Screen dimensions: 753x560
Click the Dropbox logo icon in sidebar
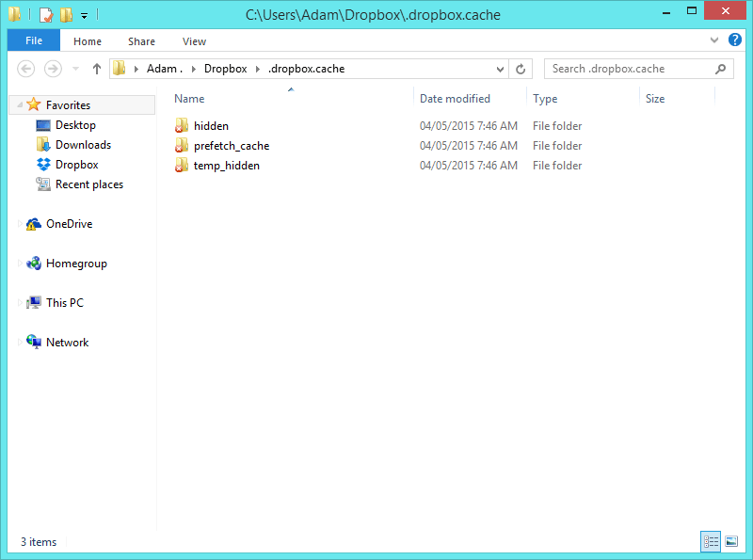tap(43, 165)
